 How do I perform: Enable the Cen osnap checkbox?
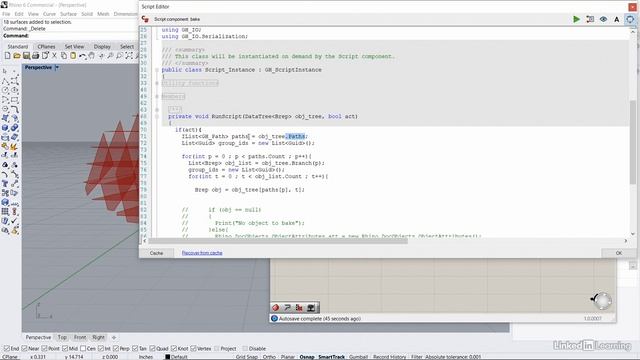[83, 349]
